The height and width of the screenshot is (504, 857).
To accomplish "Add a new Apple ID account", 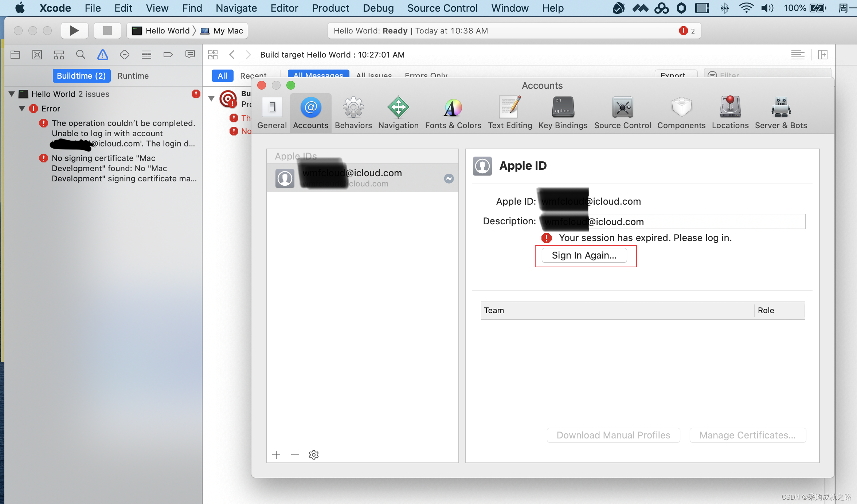I will [x=276, y=455].
